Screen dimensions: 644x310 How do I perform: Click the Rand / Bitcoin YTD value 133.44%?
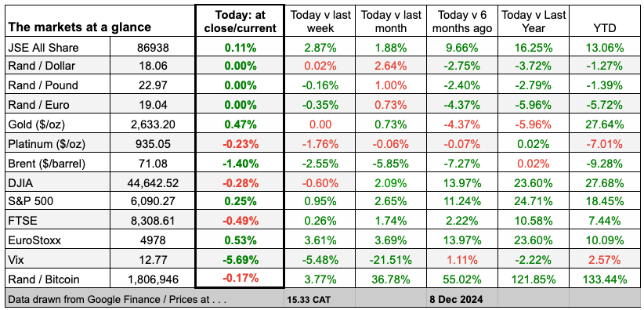point(606,279)
